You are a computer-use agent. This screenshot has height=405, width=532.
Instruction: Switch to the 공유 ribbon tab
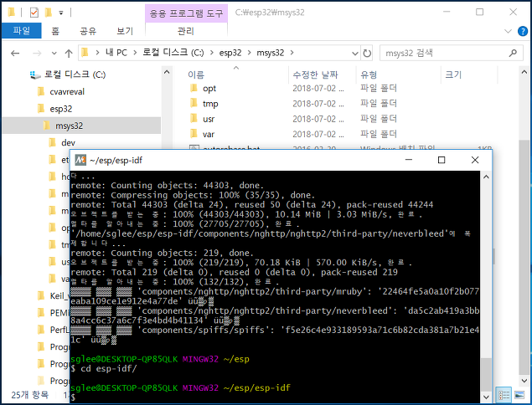coord(88,31)
